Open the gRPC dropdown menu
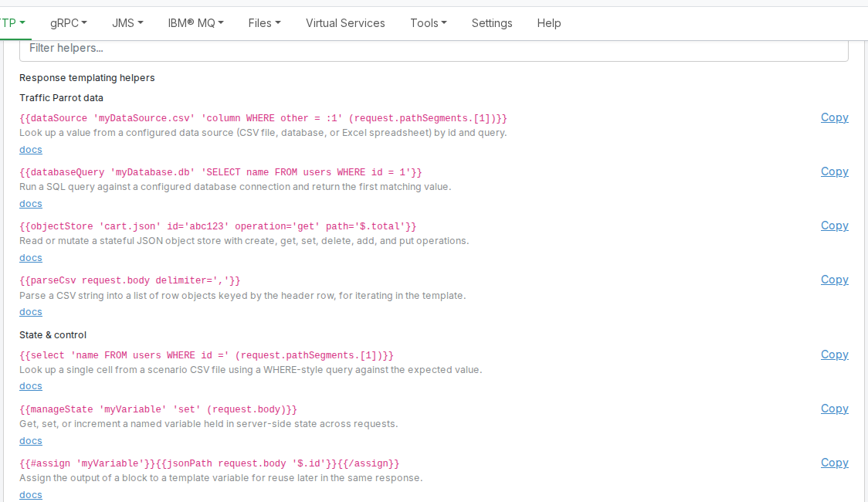 click(69, 23)
